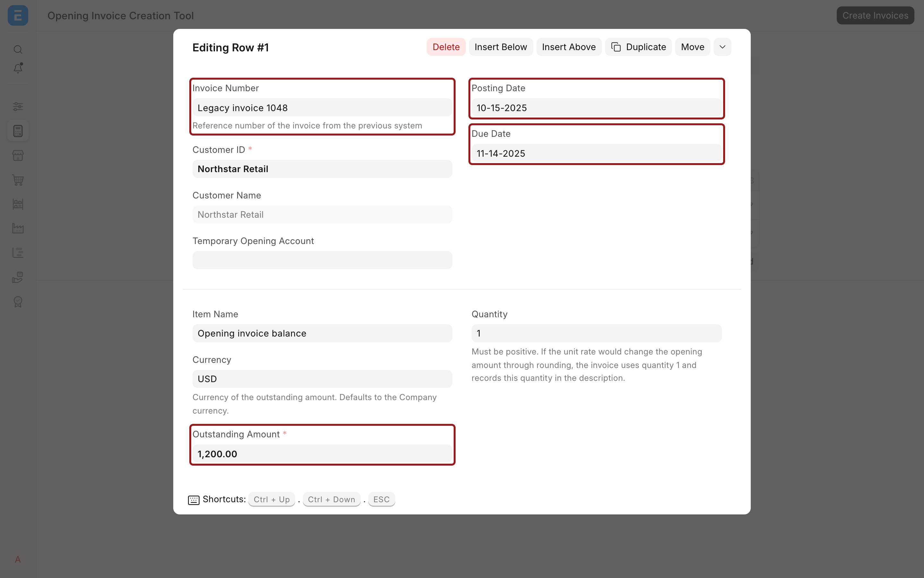Click the Ctrl + Up shortcut key
This screenshot has height=578, width=924.
tap(271, 500)
